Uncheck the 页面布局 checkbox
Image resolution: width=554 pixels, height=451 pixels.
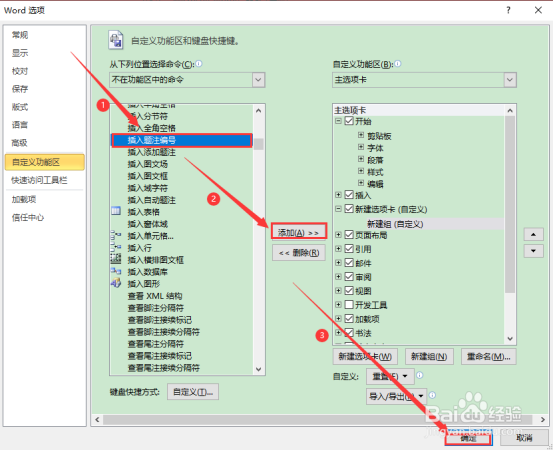pos(349,234)
